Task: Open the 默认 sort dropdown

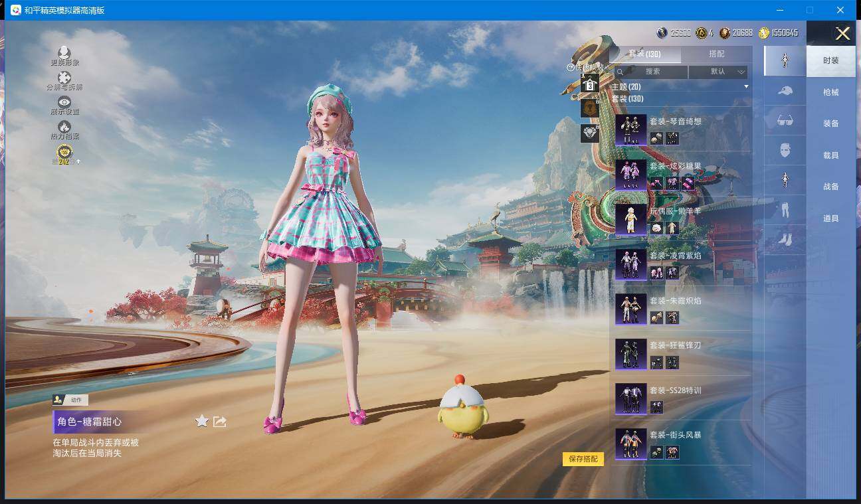Action: pyautogui.click(x=718, y=72)
